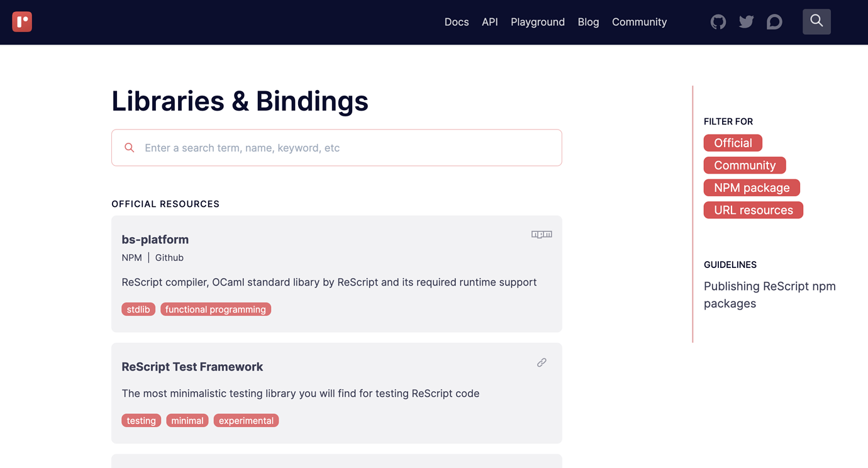Focus the library search term input
The width and height of the screenshot is (868, 468).
coord(337,148)
